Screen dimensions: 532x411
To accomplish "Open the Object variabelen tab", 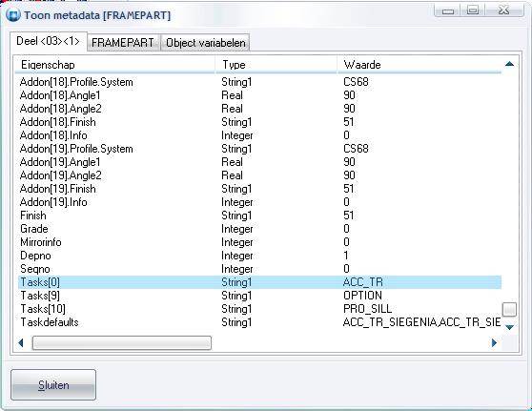I will (x=205, y=43).
